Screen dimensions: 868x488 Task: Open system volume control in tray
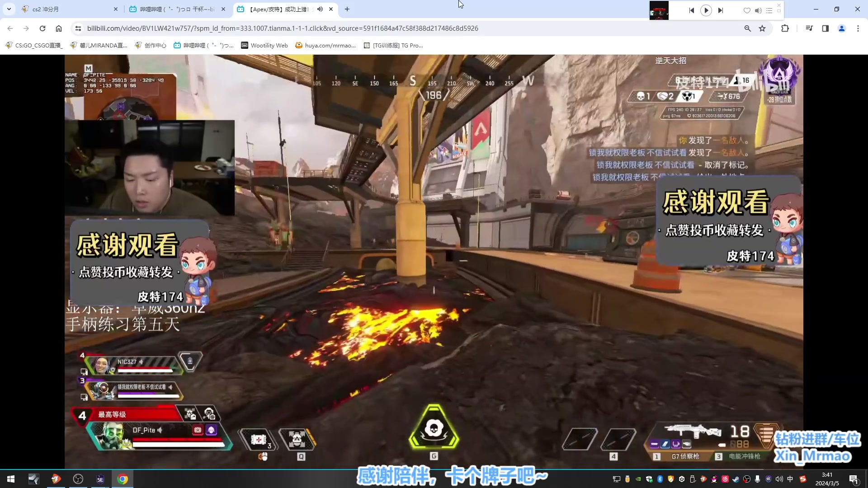coord(779,479)
